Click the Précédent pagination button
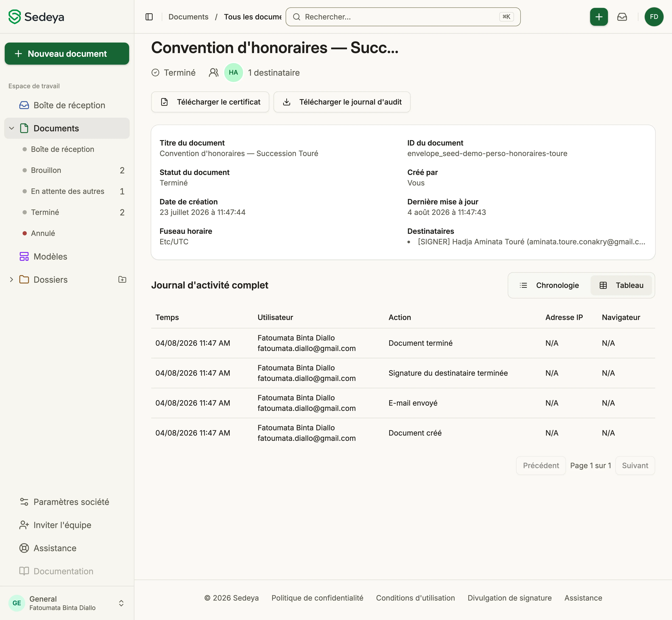 (x=541, y=466)
